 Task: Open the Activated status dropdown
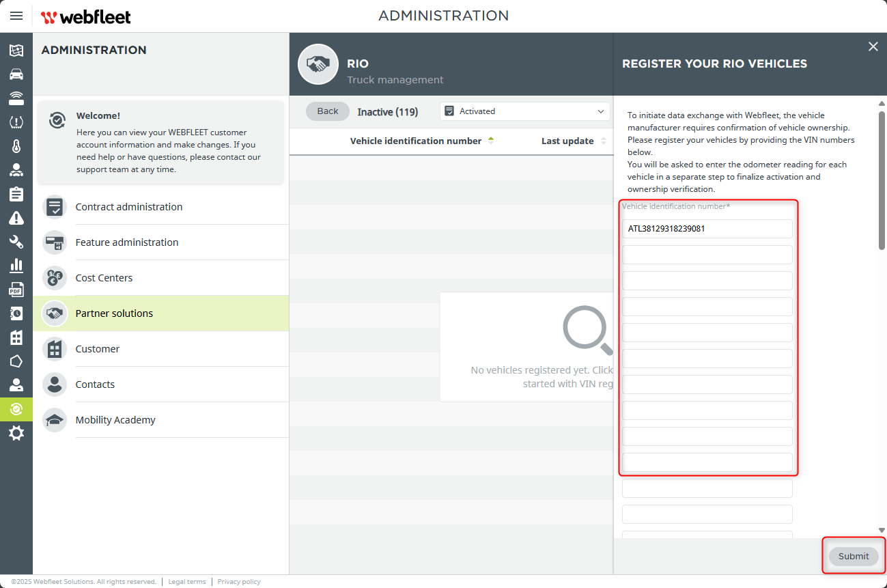tap(525, 111)
